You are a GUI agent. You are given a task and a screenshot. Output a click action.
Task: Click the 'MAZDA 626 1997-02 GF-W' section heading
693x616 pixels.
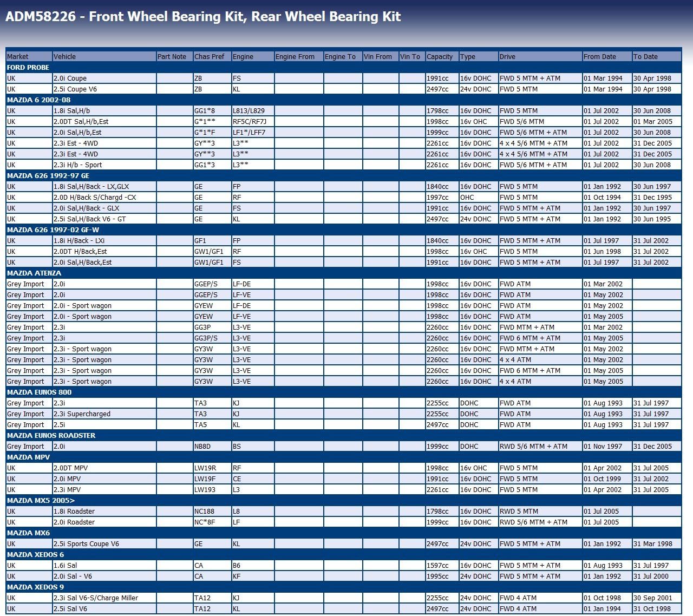tap(344, 230)
